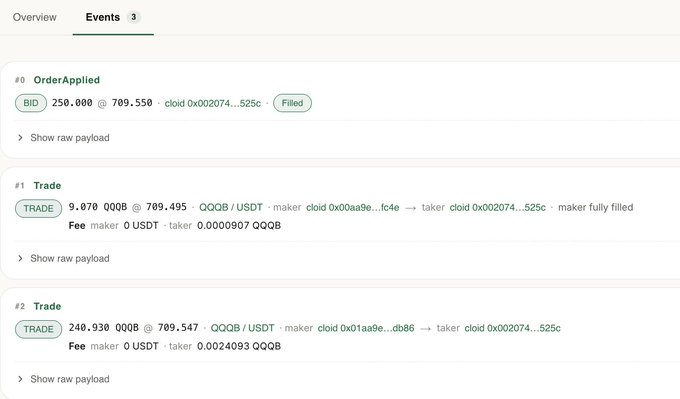Open maker cloid 0x00aa9e...fc4e link
The width and height of the screenshot is (680, 399).
(353, 207)
